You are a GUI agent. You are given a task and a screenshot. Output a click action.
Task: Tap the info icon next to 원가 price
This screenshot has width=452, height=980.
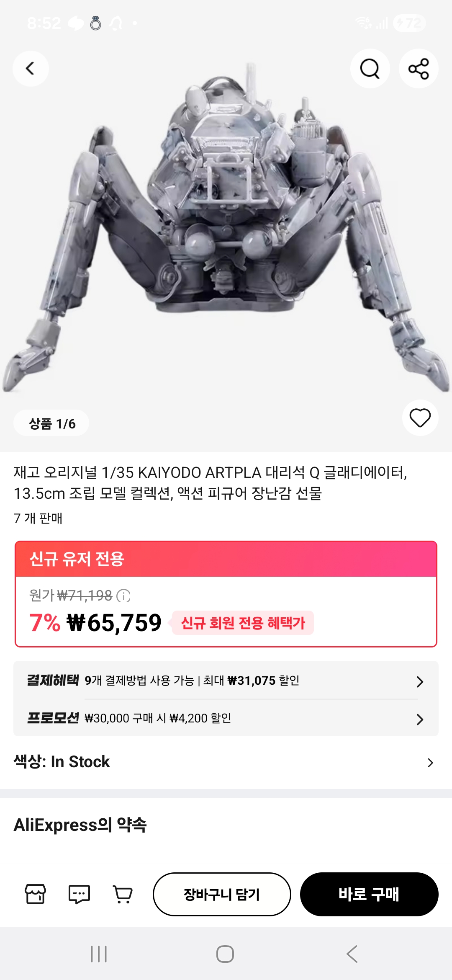(123, 596)
